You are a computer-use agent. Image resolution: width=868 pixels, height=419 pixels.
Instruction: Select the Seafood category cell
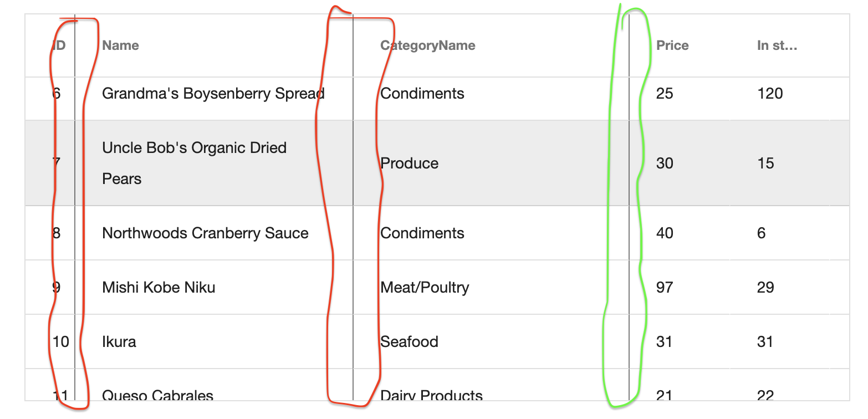[x=410, y=342]
